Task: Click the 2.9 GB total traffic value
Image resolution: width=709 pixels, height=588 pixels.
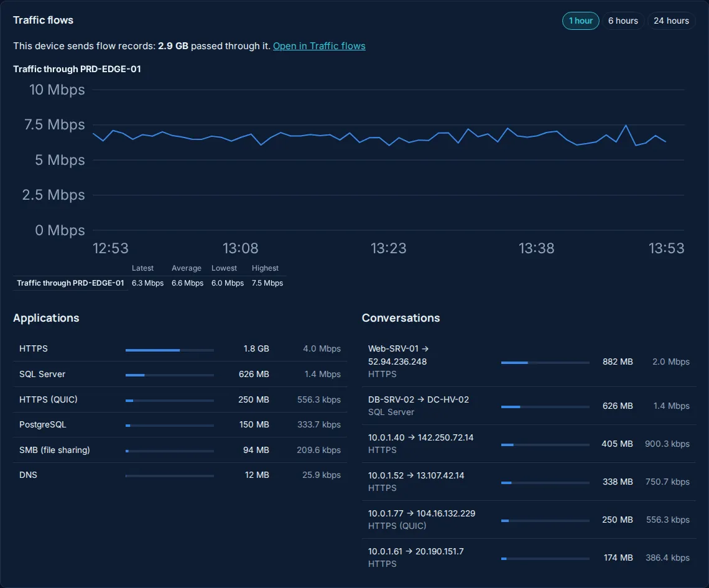Action: [173, 45]
